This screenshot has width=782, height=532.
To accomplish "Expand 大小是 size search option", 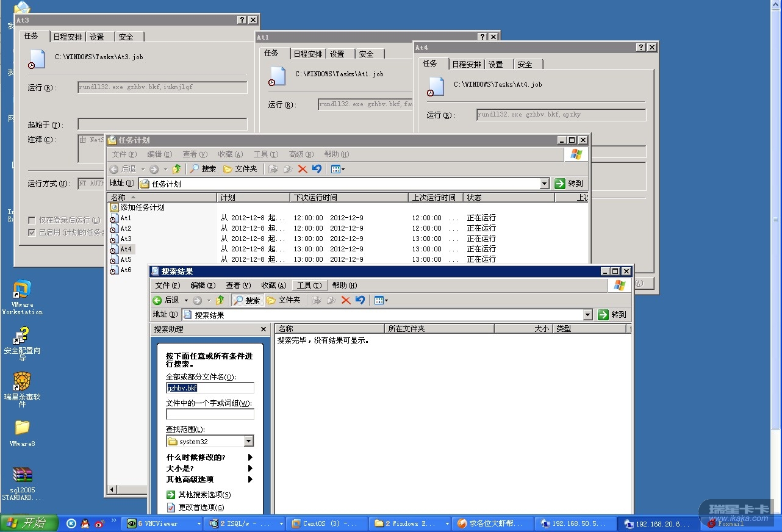I will pyautogui.click(x=250, y=469).
